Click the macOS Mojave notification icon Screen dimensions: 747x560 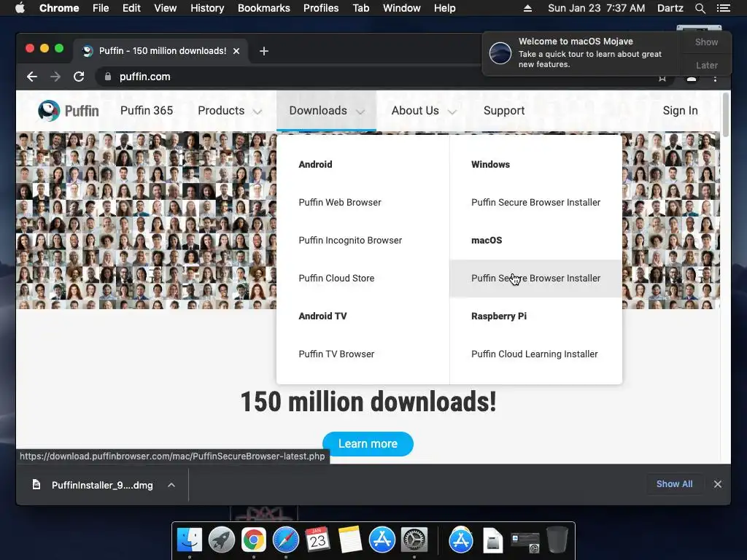coord(500,52)
